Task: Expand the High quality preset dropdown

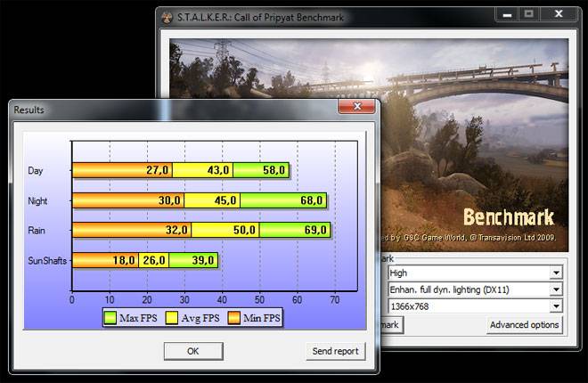Action: click(556, 273)
